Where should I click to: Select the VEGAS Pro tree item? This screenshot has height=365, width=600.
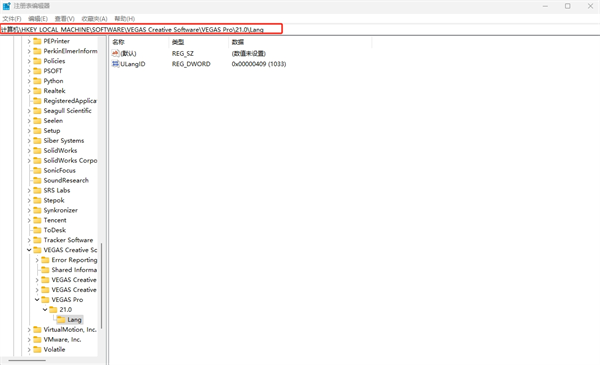[67, 300]
